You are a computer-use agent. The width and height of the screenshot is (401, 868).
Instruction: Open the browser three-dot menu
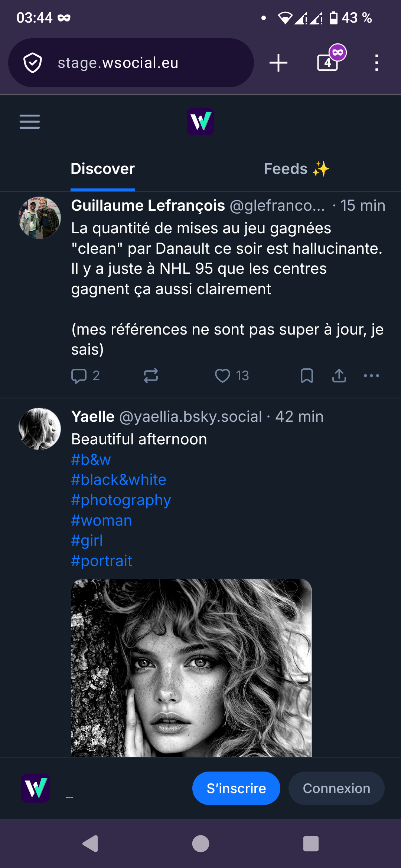(376, 63)
